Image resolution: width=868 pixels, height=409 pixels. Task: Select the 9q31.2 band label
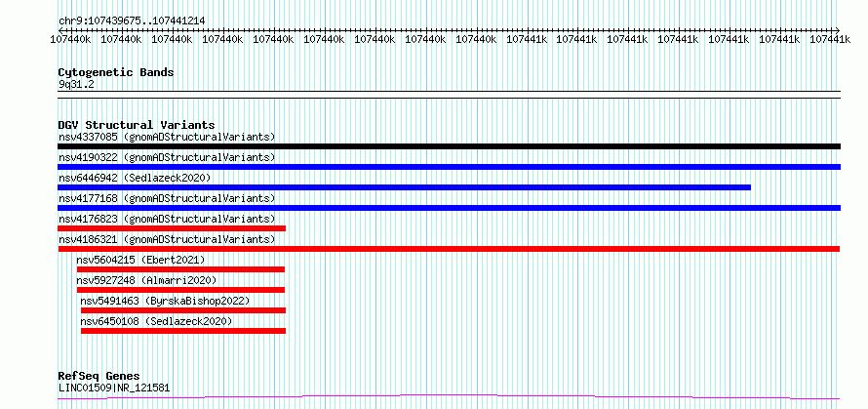pyautogui.click(x=76, y=84)
